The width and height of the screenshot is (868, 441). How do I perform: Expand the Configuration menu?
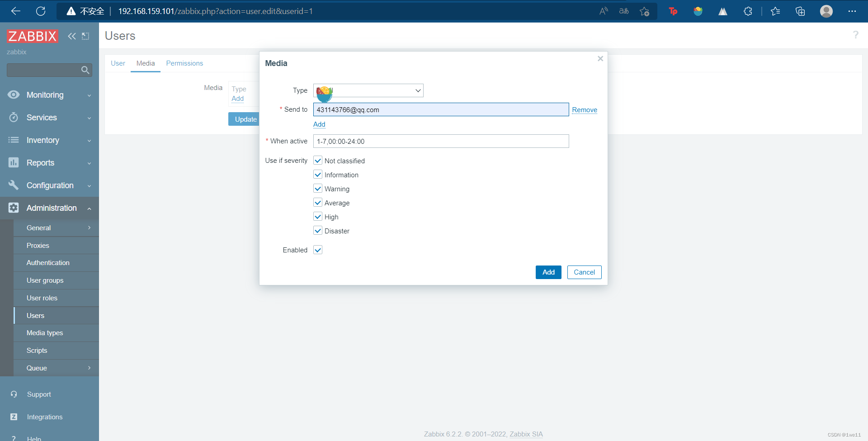point(49,185)
